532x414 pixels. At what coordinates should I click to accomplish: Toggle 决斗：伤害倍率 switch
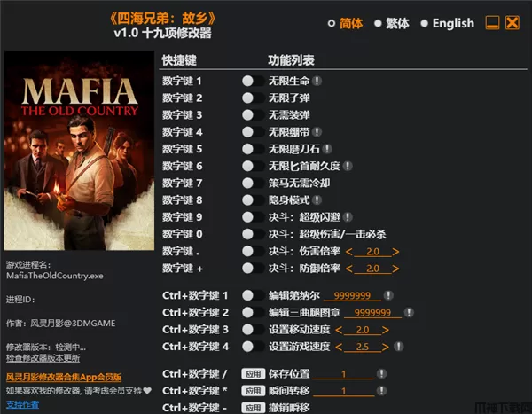coord(253,251)
